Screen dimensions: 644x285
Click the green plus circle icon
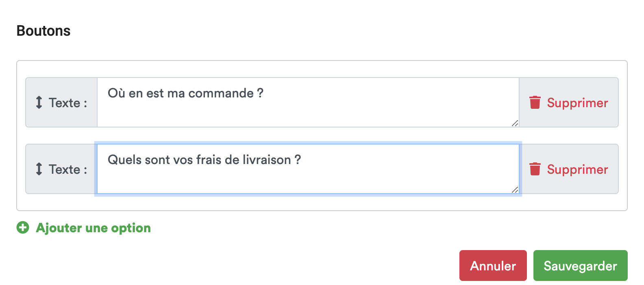23,228
